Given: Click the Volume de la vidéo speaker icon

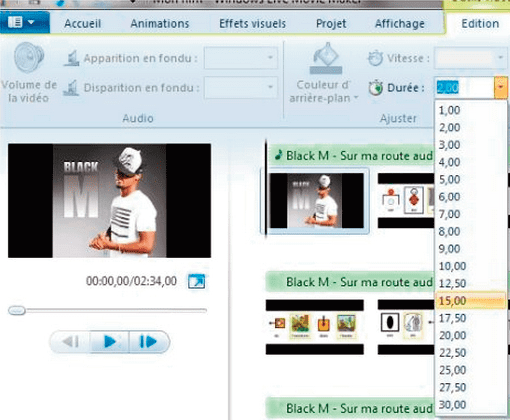Looking at the screenshot, I should [x=29, y=58].
